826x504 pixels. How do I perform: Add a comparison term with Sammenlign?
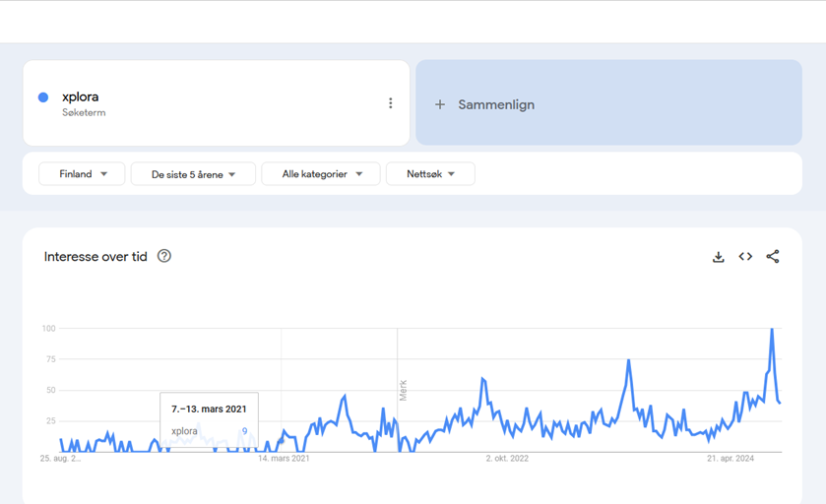pos(609,102)
